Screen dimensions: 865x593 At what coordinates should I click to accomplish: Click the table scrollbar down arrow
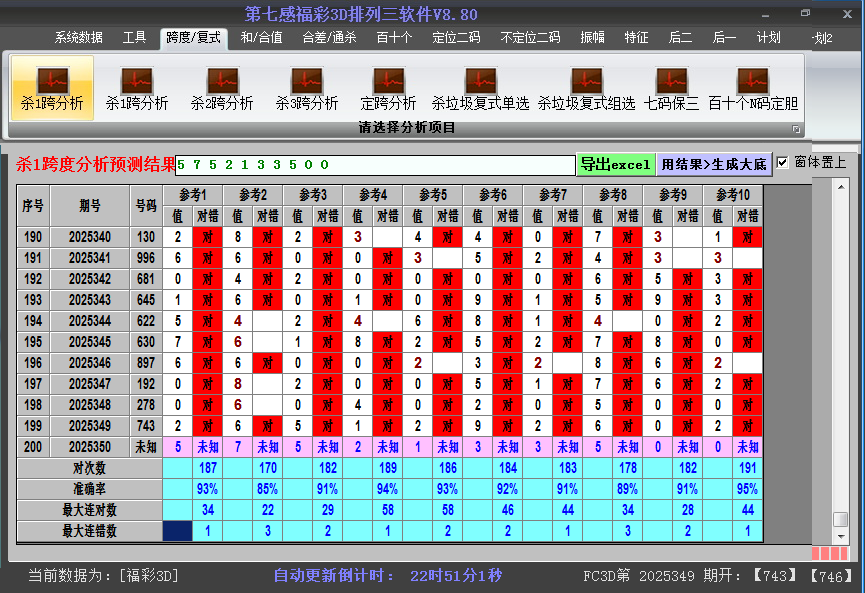click(x=841, y=535)
